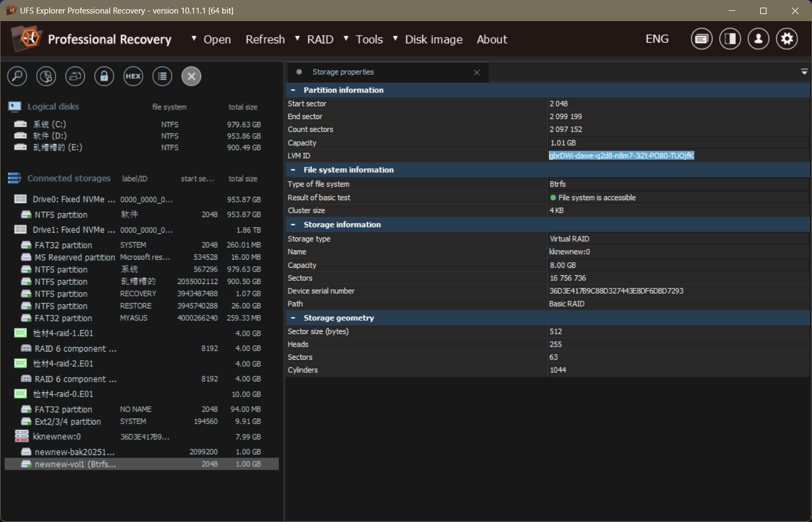Select Drive1: Fixed NVMe storage
This screenshot has height=522, width=812.
142,230
